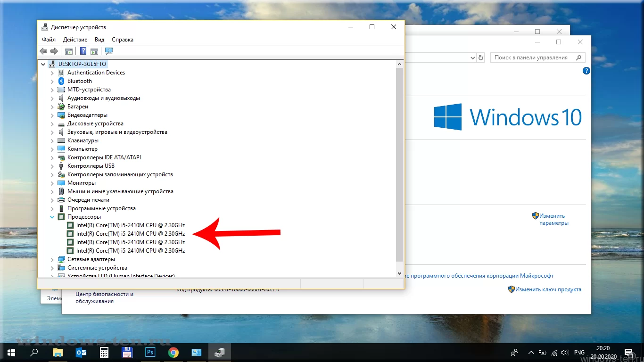Scan for hardware changes monitor icon
The width and height of the screenshot is (644, 362).
(109, 51)
